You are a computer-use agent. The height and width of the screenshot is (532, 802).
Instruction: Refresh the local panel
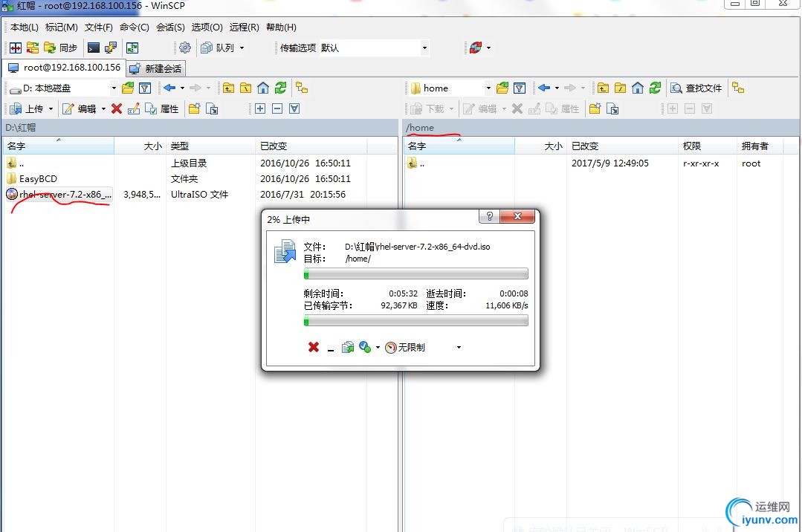click(280, 88)
